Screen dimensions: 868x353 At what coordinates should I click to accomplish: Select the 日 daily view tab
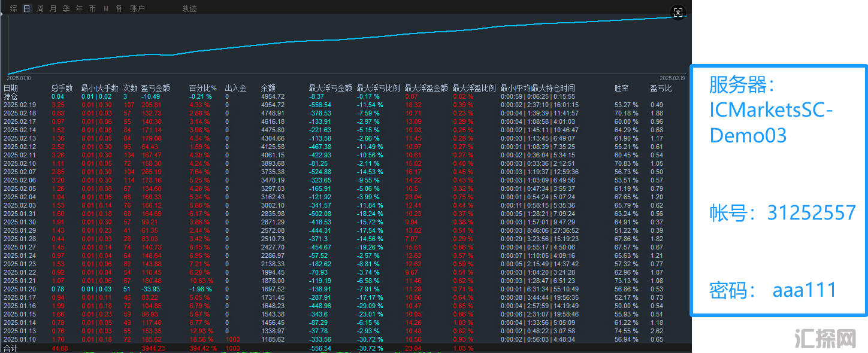[26, 8]
